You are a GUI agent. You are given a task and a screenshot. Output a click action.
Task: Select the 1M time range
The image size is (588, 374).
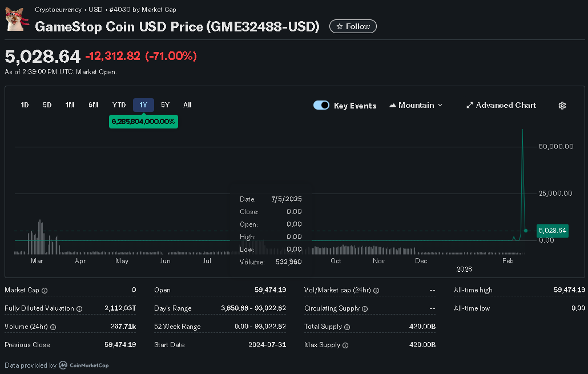coord(70,105)
